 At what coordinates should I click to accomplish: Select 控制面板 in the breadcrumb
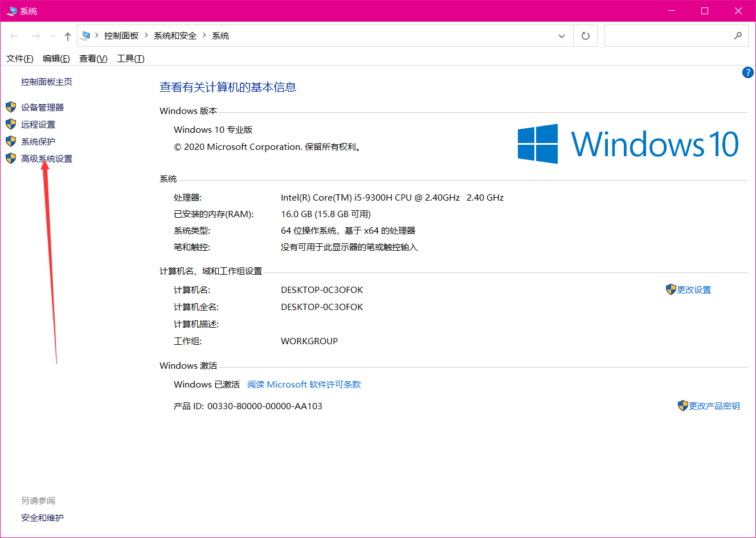tap(121, 35)
